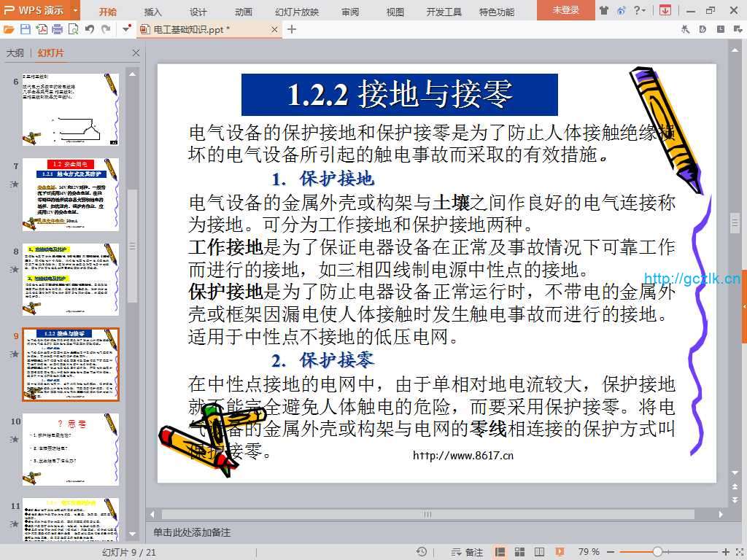Click the Save icon in quick toolbar
The height and width of the screenshot is (560, 747).
26,29
